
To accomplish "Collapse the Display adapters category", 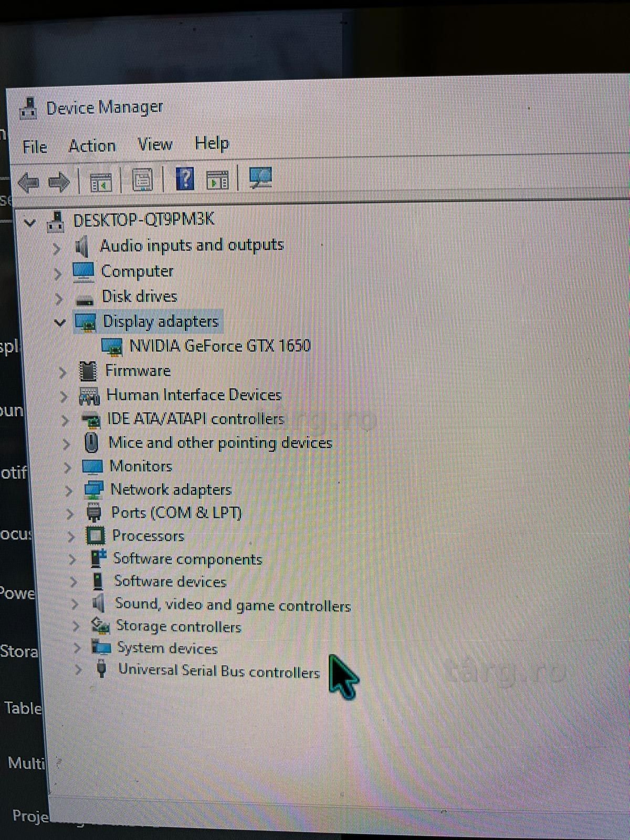I will point(60,323).
